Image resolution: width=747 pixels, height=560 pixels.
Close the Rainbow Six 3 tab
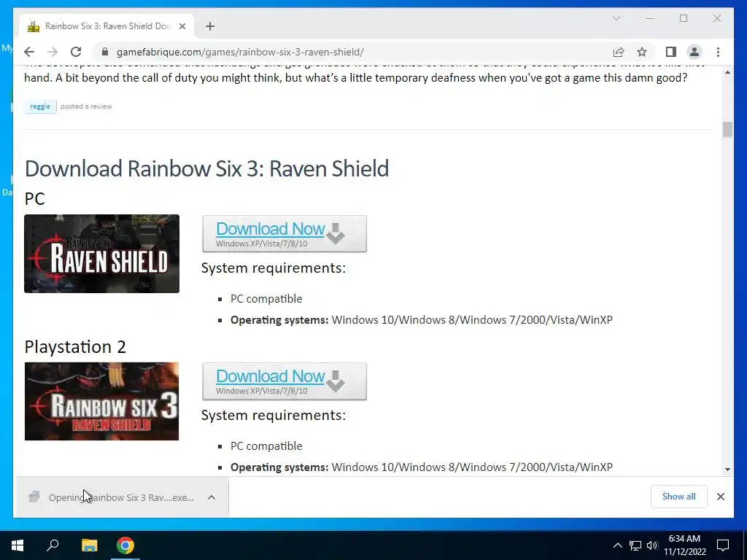point(182,26)
